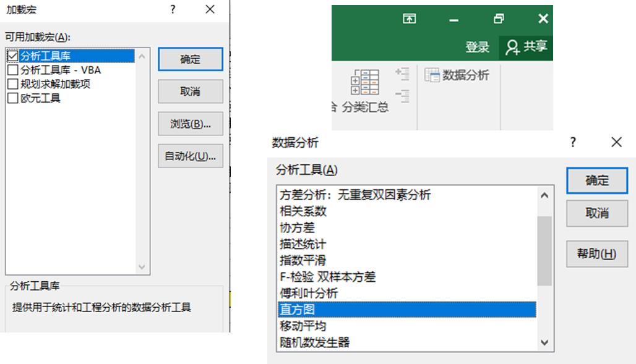The image size is (636, 364).
Task: Minimize the Excel window
Action: [454, 19]
